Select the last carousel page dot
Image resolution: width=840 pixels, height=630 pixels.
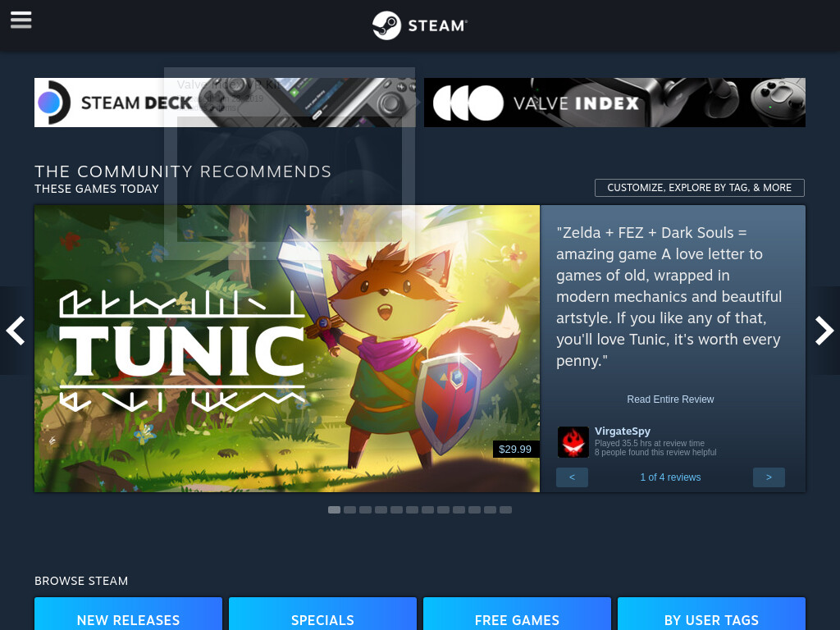[505, 510]
